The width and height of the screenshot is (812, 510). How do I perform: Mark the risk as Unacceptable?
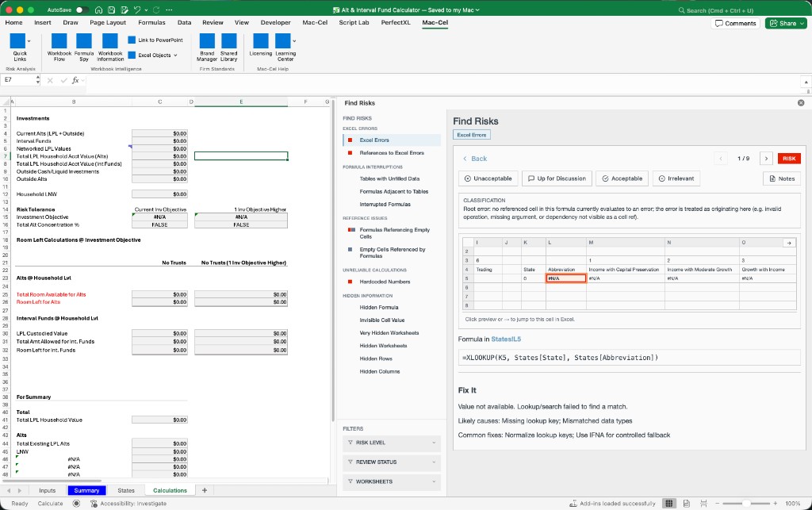click(488, 178)
